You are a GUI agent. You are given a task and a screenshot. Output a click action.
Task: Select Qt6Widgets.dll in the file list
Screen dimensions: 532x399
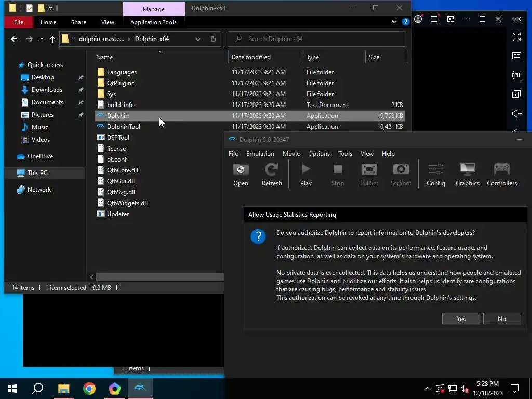[127, 203]
